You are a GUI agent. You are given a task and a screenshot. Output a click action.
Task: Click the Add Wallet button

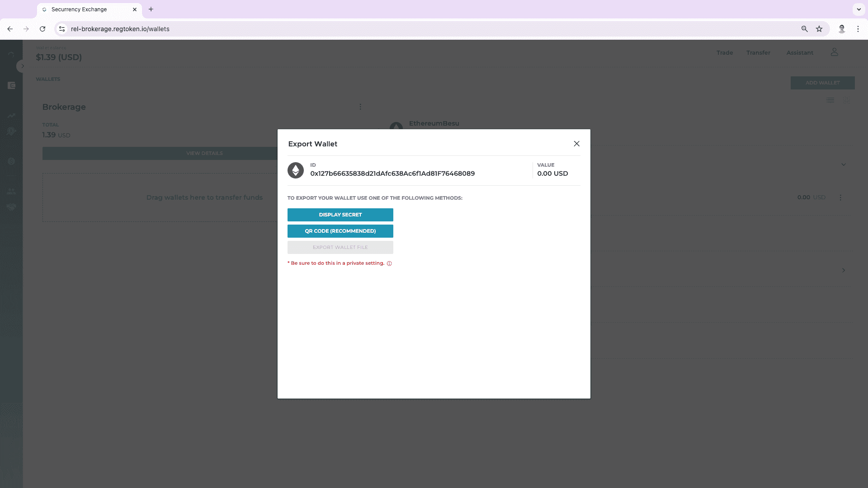[x=822, y=83]
